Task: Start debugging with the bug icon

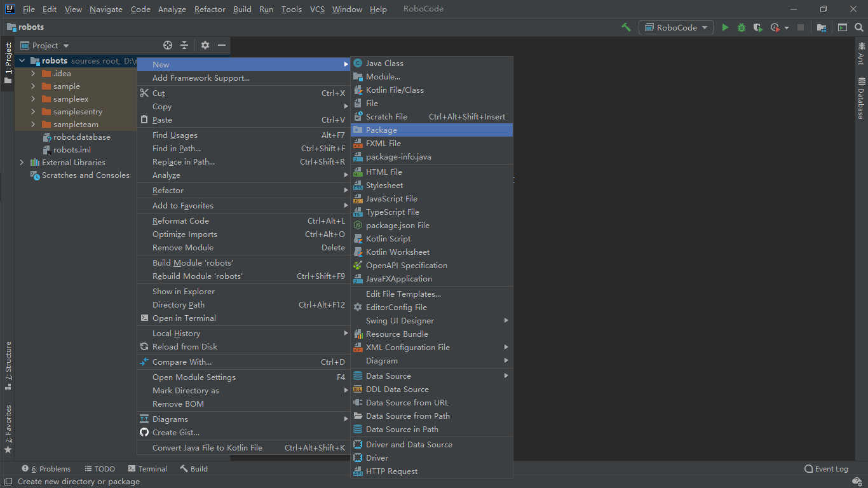Action: point(742,27)
